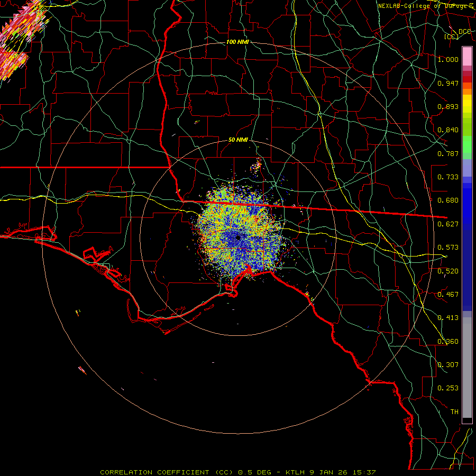Select the 0.893 scale value

coord(448,106)
